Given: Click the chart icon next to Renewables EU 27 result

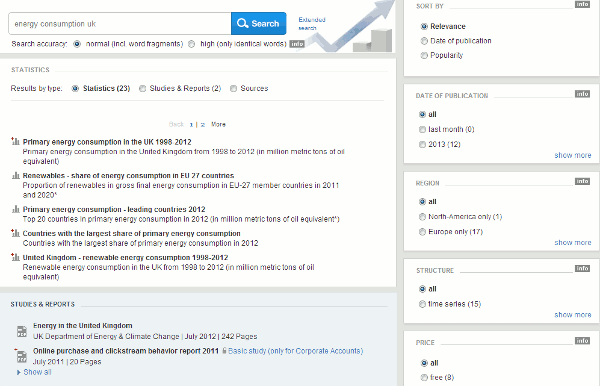Looking at the screenshot, I should [16, 175].
